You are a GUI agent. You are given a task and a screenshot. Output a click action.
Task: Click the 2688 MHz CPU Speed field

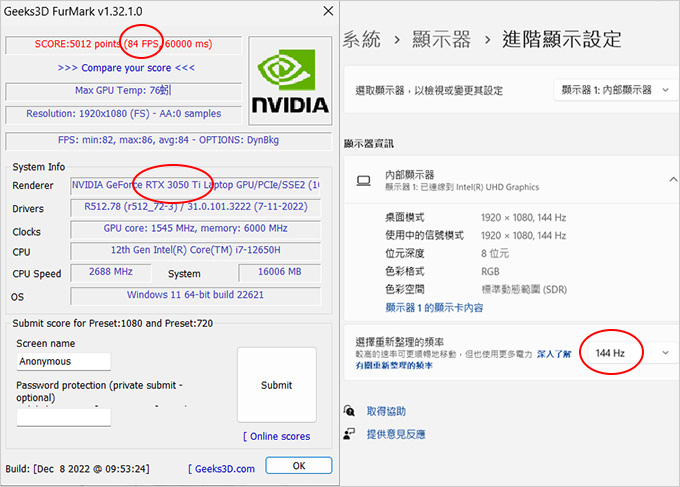point(111,272)
